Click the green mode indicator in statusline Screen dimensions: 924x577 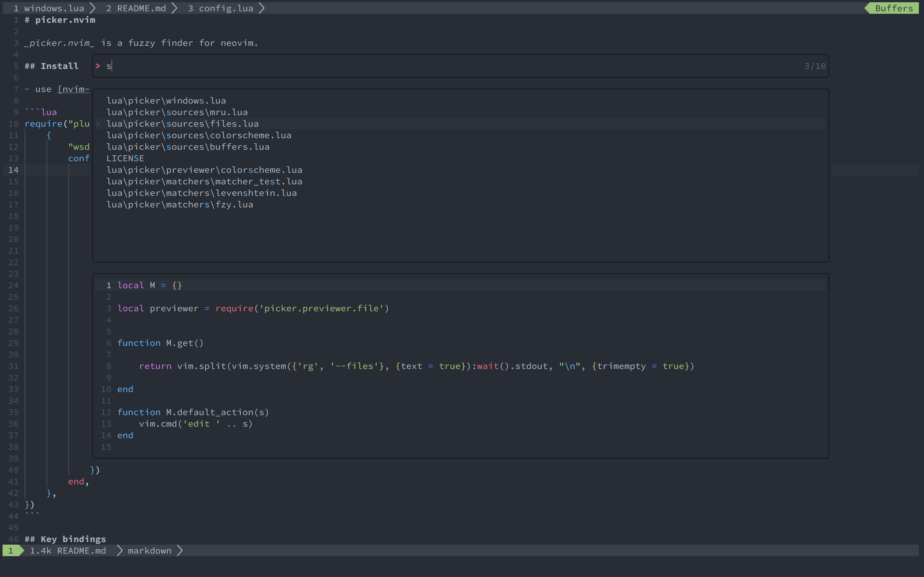pos(11,551)
